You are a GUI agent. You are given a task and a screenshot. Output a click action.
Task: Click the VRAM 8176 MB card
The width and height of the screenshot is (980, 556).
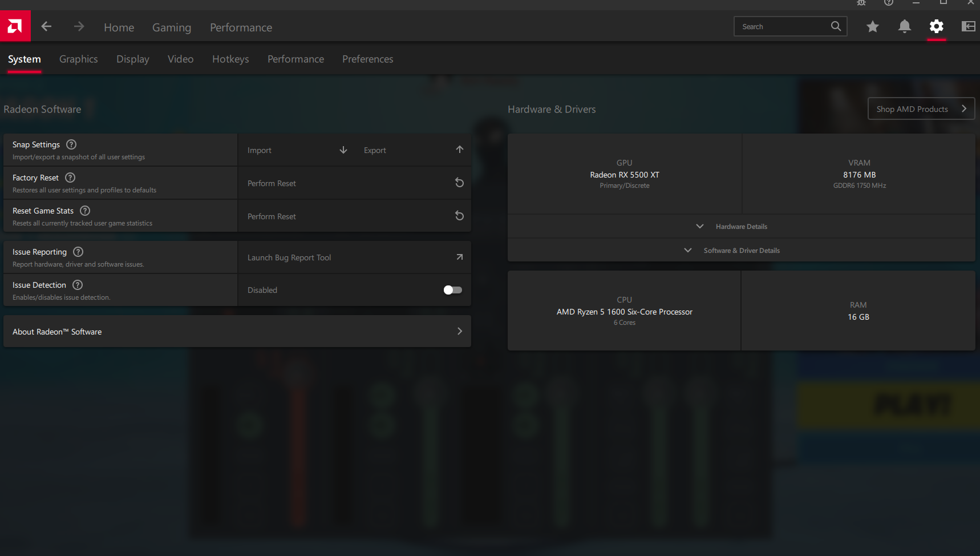(x=859, y=174)
